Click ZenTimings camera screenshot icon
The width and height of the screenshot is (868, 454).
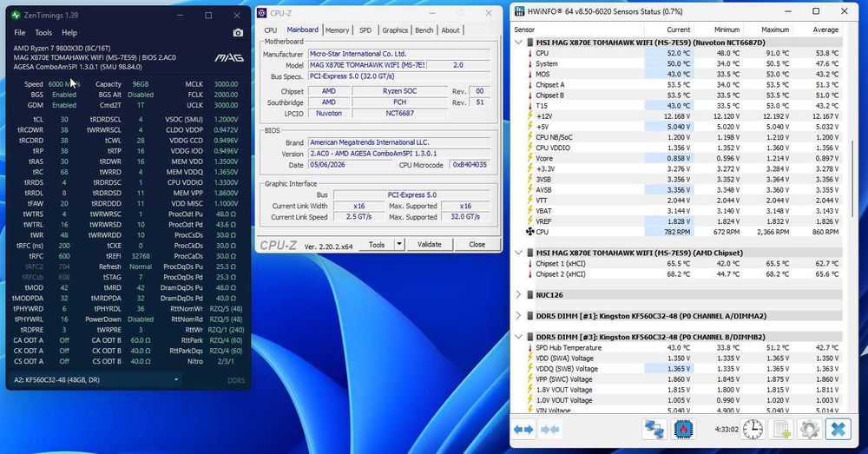pos(238,33)
